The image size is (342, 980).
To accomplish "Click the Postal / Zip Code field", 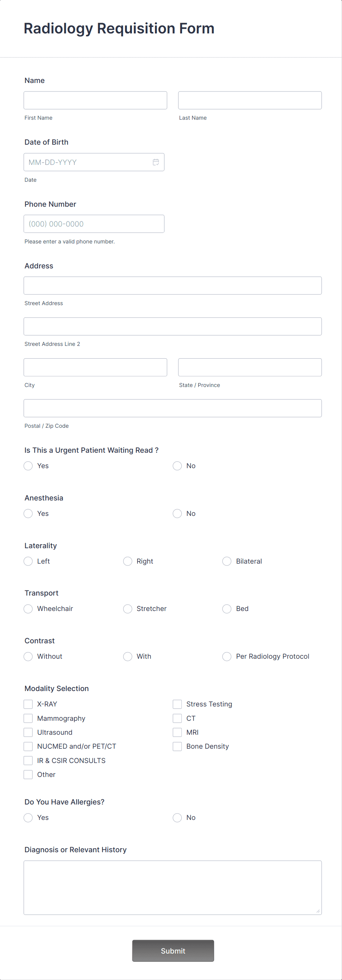I will 172,408.
